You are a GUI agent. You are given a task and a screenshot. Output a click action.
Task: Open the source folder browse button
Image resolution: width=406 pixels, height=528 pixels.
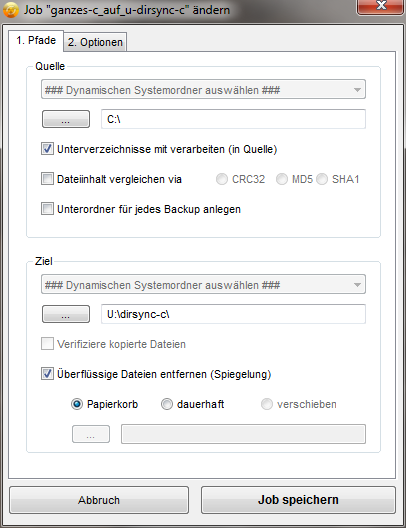[66, 119]
